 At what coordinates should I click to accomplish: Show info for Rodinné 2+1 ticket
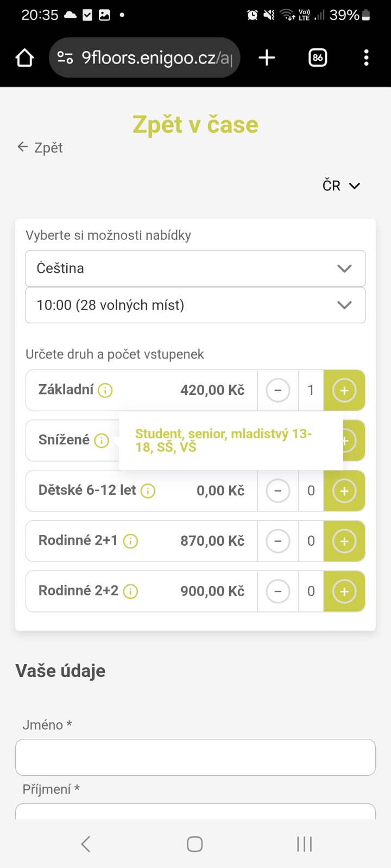pos(130,541)
